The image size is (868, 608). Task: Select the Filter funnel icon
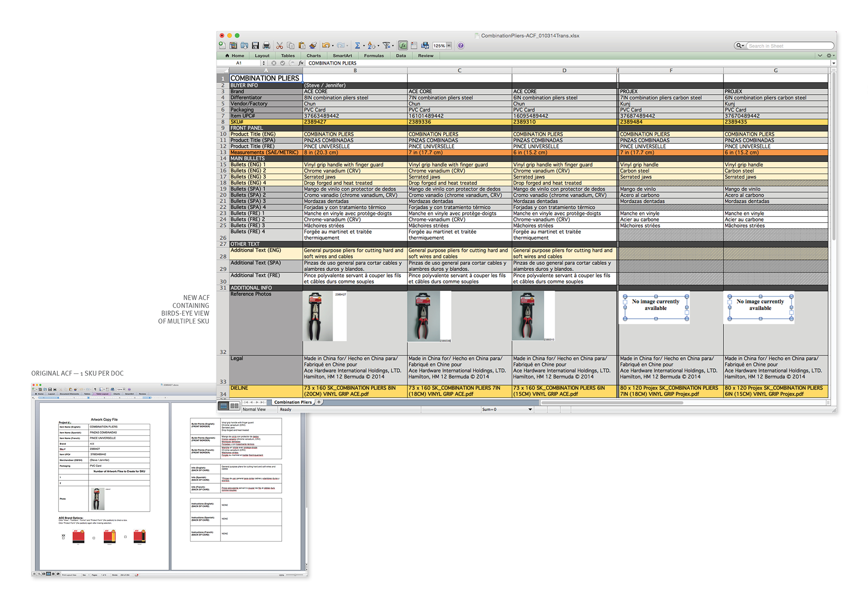coord(387,45)
